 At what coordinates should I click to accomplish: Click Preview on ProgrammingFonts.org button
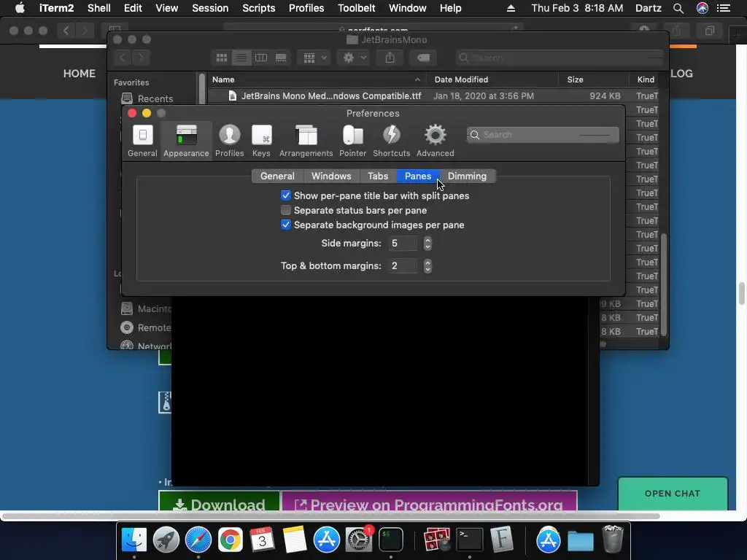(429, 502)
